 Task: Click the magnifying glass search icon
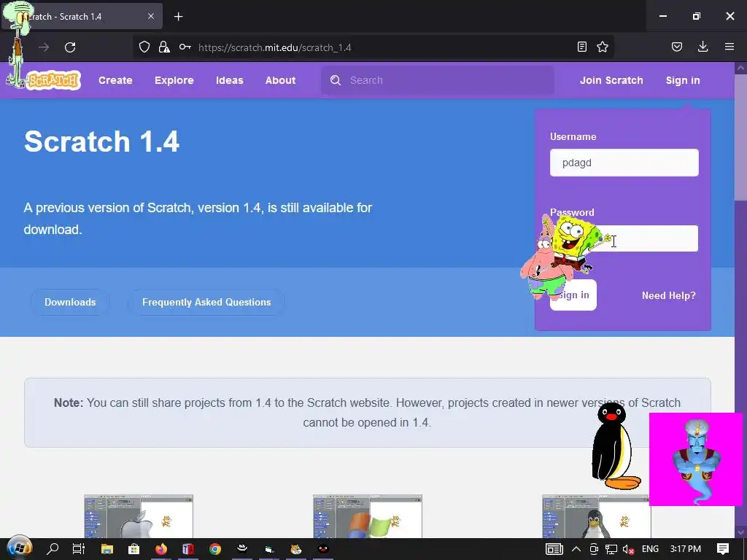click(x=336, y=80)
